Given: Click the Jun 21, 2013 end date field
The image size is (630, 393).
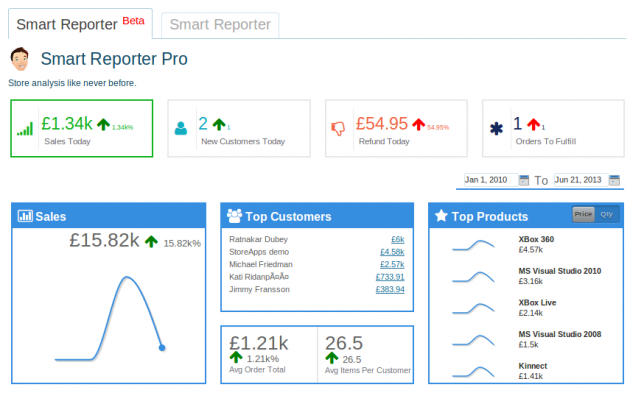Looking at the screenshot, I should point(581,180).
